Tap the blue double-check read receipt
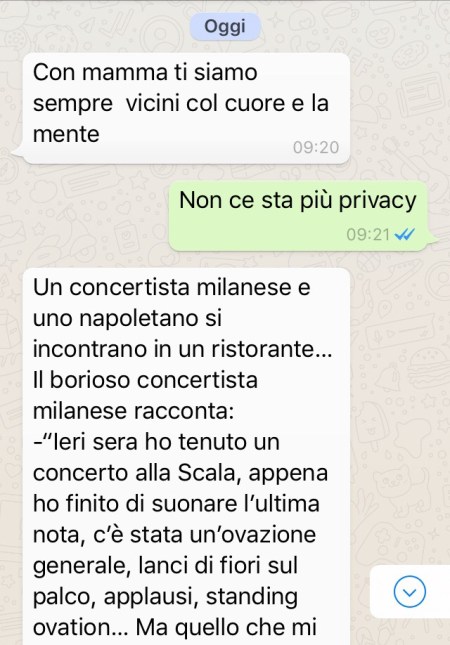Viewport: 450px width, 645px height. coord(404,234)
